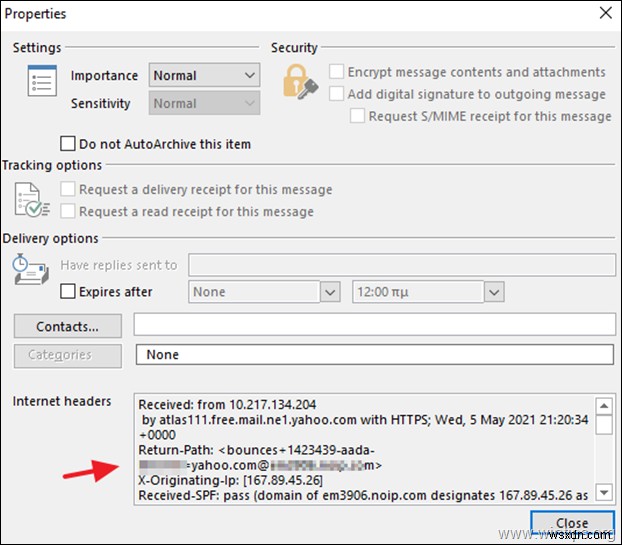Viewport: 622px width, 545px height.
Task: Click the Settings list icon
Action: coord(42,81)
